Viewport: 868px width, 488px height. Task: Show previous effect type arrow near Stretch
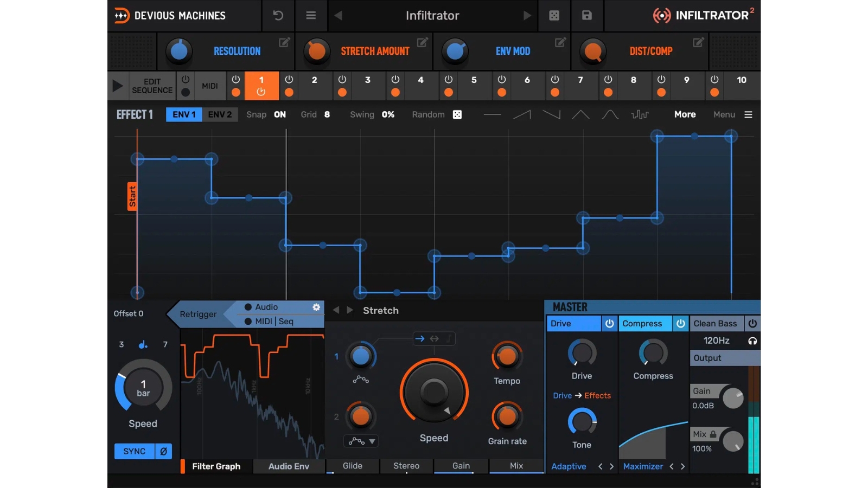click(x=336, y=310)
